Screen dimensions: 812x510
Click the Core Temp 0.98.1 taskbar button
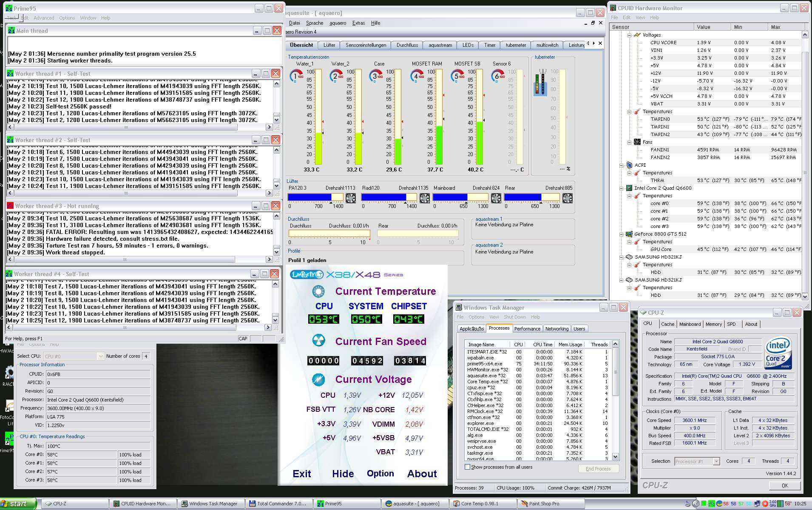click(483, 504)
